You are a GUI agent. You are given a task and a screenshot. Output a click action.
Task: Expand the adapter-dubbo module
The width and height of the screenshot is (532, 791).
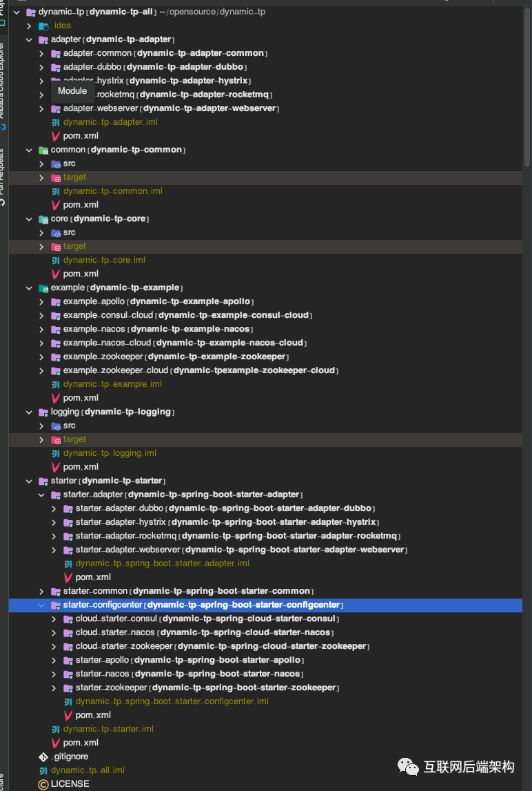point(41,67)
